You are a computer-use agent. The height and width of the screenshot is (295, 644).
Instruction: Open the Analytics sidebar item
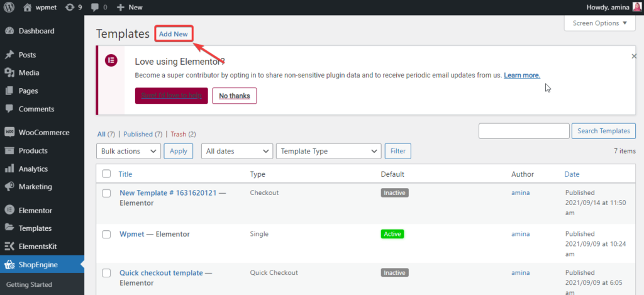point(35,169)
